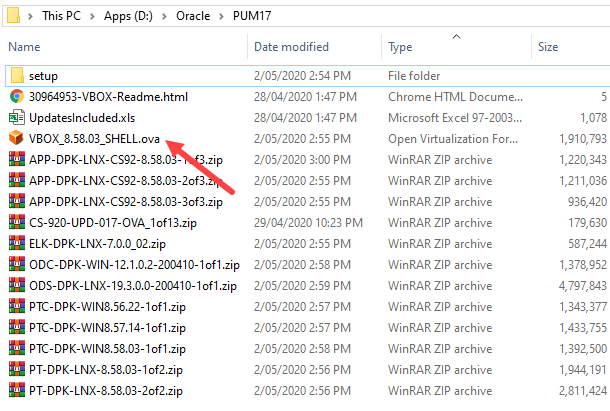The height and width of the screenshot is (411, 610).
Task: Select ELK-DPK-LNX-7.0.0_02.zip file name
Action: click(x=97, y=244)
